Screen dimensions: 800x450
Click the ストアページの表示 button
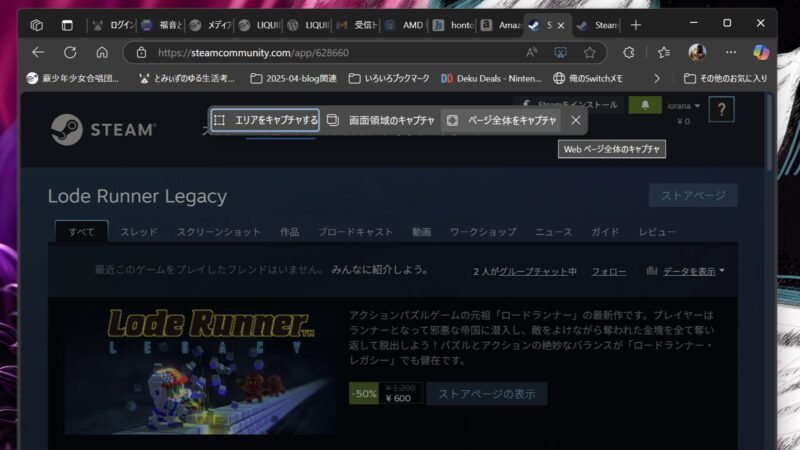487,394
